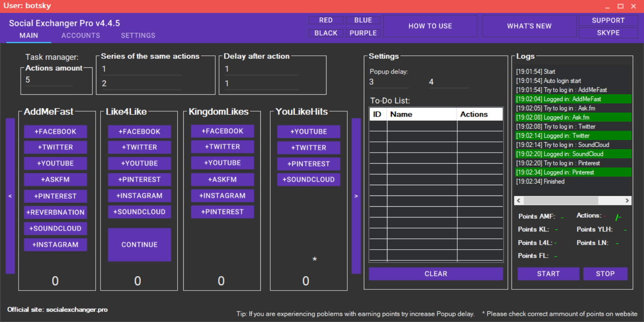Maximize the Social Exchanger window

(x=620, y=6)
